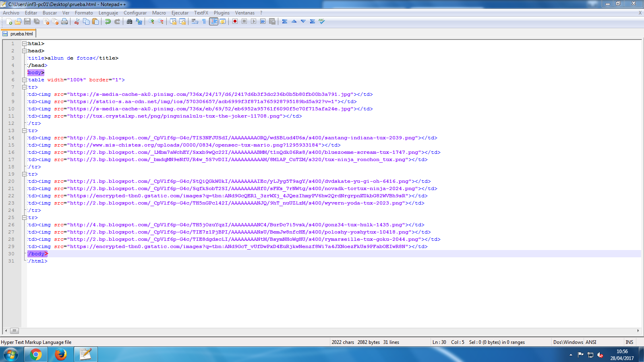Select the prueba.html document tab
The height and width of the screenshot is (362, 644).
[19, 34]
